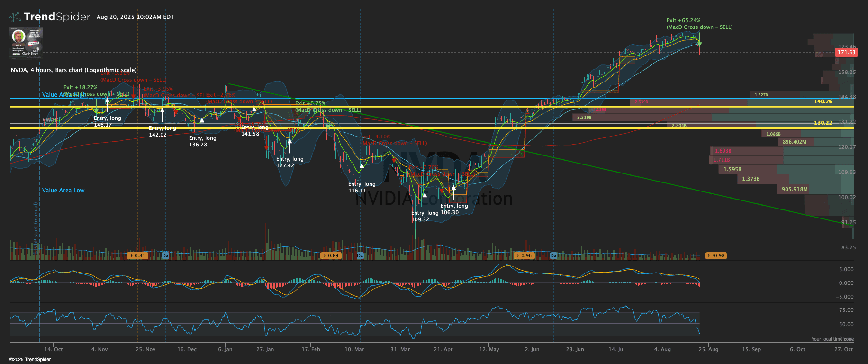Click the Dx dividend marker after 2. Jun
The width and height of the screenshot is (868, 364).
[x=553, y=255]
